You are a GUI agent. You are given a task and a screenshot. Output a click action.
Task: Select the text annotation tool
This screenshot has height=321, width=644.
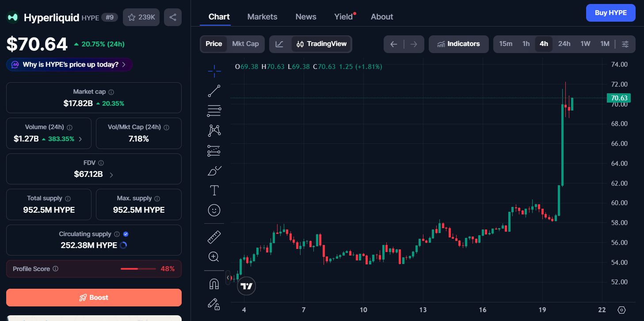tap(214, 191)
